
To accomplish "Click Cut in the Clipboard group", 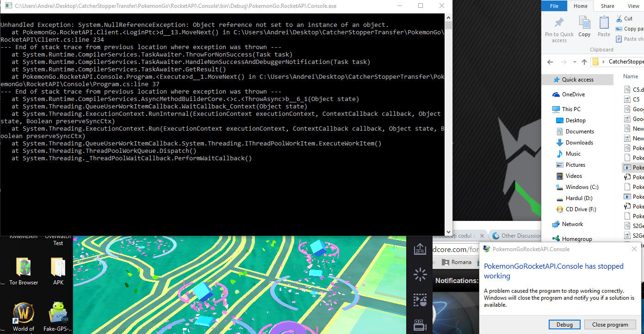I will 624,19.
